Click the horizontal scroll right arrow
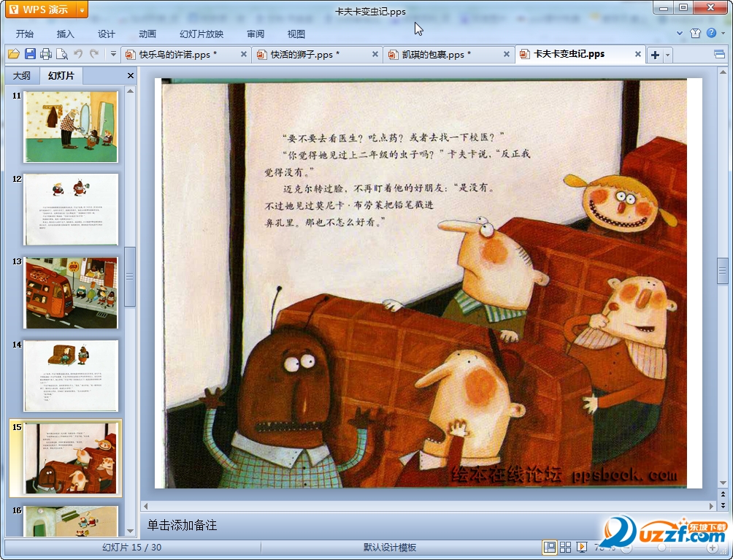Viewport: 733px width, 560px height. [x=712, y=506]
